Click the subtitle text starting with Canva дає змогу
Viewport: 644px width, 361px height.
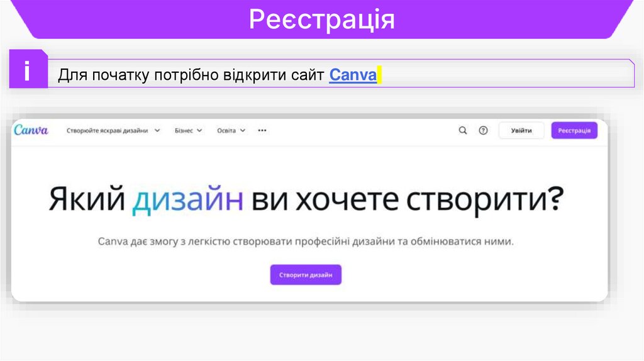pyautogui.click(x=306, y=242)
